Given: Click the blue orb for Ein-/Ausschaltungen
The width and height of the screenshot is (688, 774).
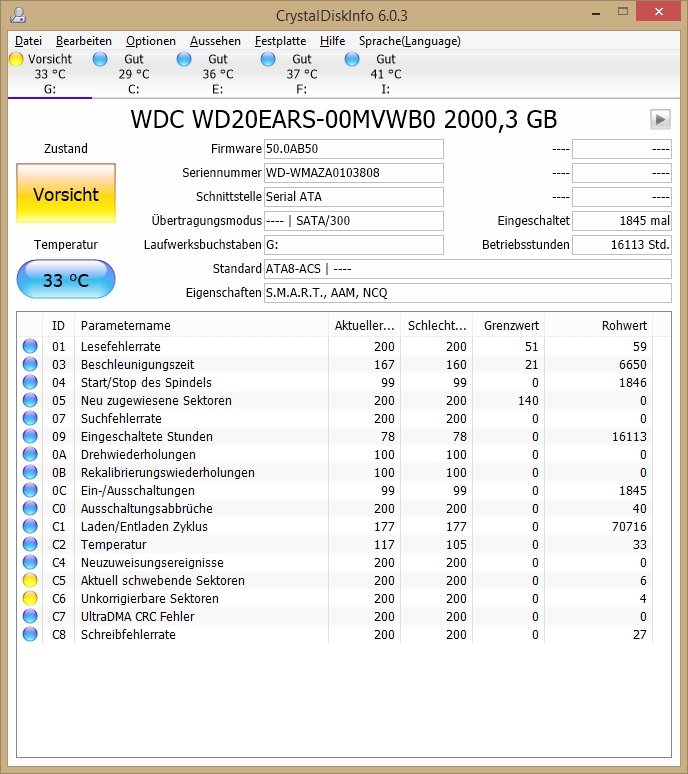Looking at the screenshot, I should [x=30, y=490].
